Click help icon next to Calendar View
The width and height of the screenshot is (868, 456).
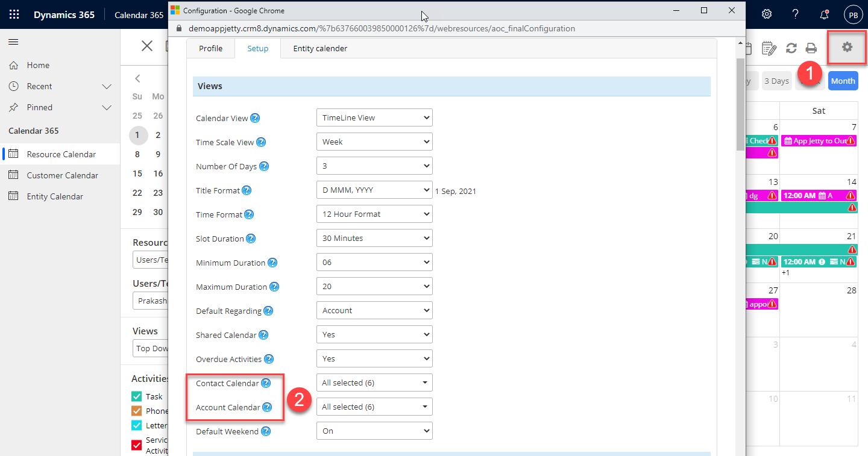coord(255,118)
